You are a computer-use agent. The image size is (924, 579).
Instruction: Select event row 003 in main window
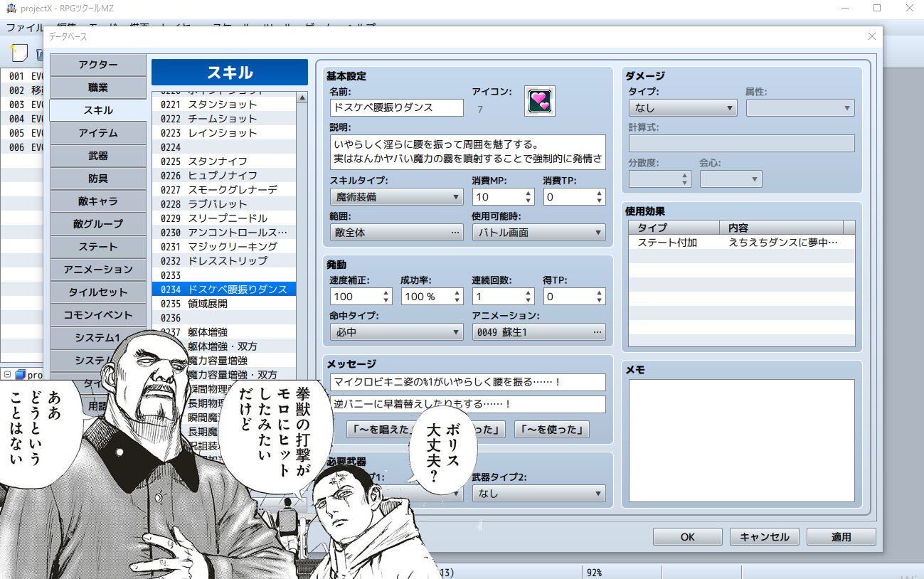point(23,105)
